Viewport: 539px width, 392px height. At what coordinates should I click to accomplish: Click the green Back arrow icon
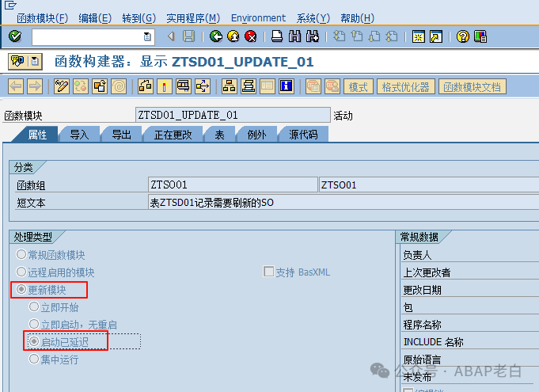(216, 36)
